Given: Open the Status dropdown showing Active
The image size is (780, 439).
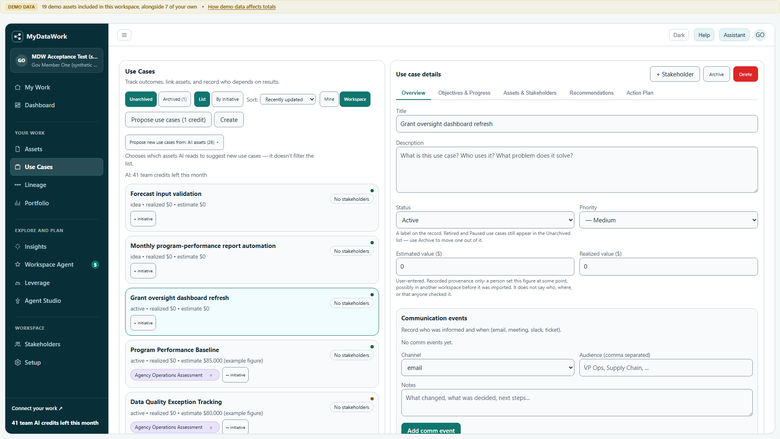Looking at the screenshot, I should pos(485,220).
